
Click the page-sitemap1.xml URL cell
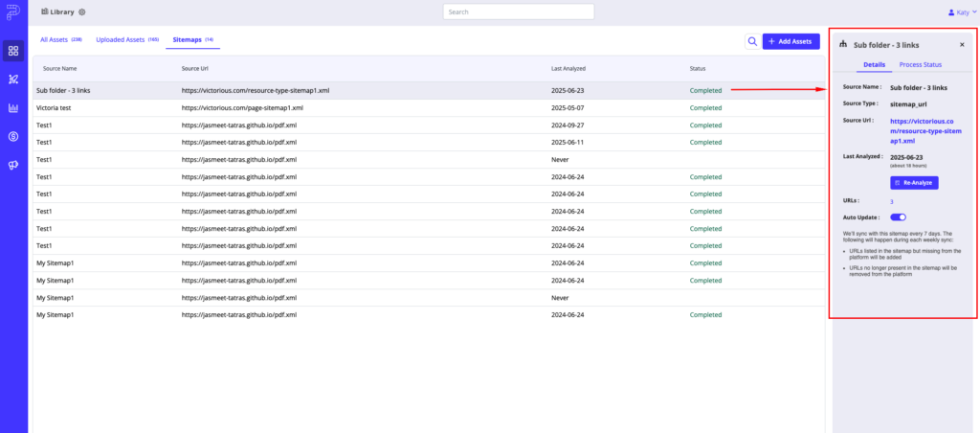click(242, 107)
